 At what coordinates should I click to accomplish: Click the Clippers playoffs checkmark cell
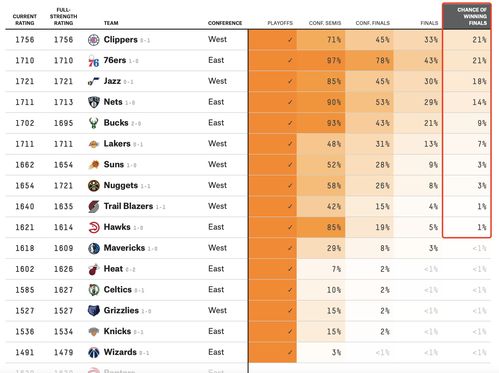273,40
